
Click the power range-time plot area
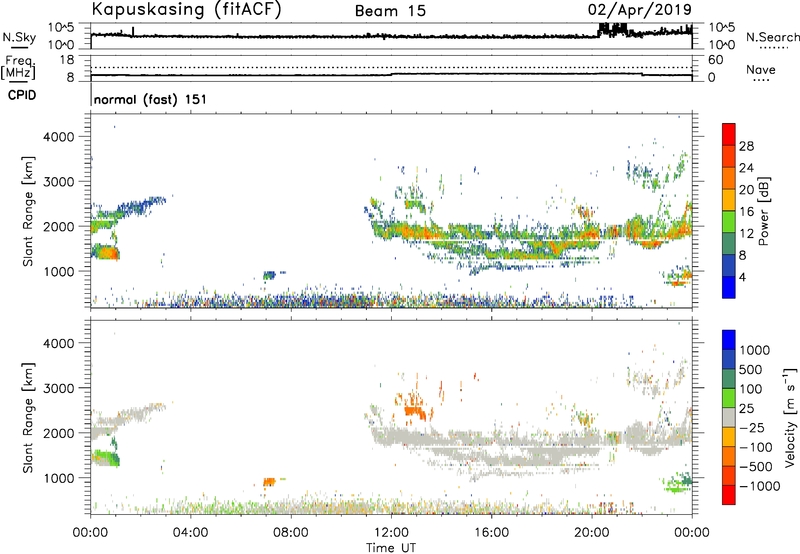pos(391,211)
